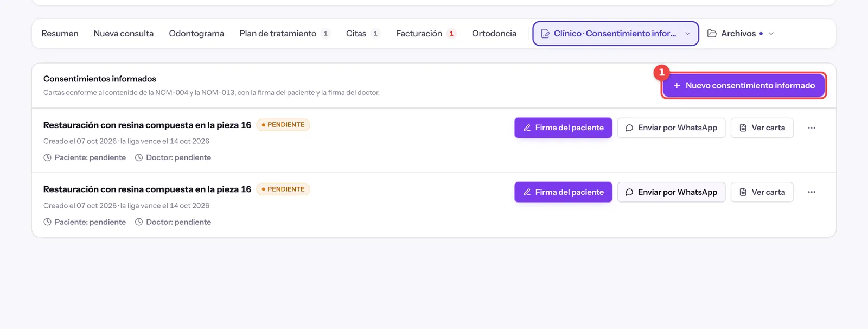This screenshot has height=329, width=868.
Task: Send second consent via Enviar por WhatsApp
Action: coord(671,192)
